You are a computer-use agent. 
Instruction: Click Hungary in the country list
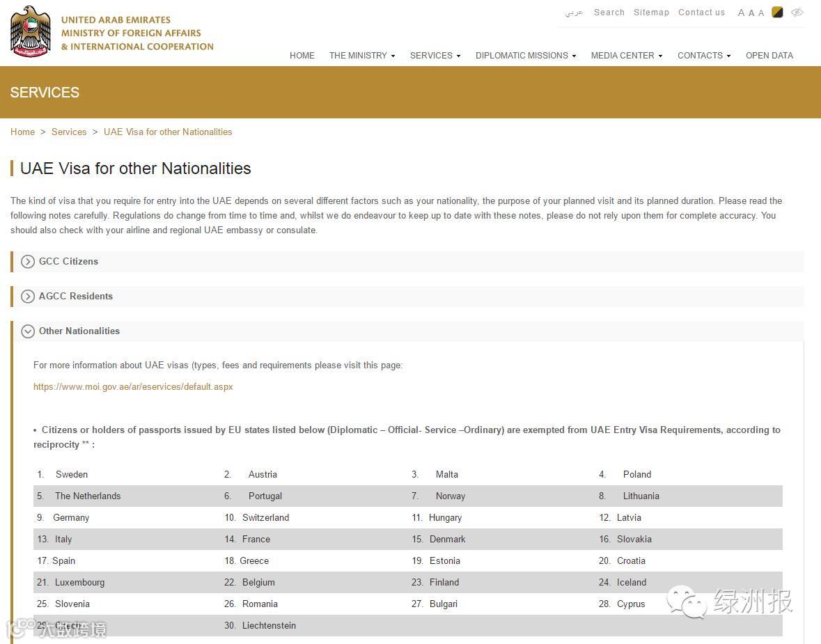click(445, 518)
